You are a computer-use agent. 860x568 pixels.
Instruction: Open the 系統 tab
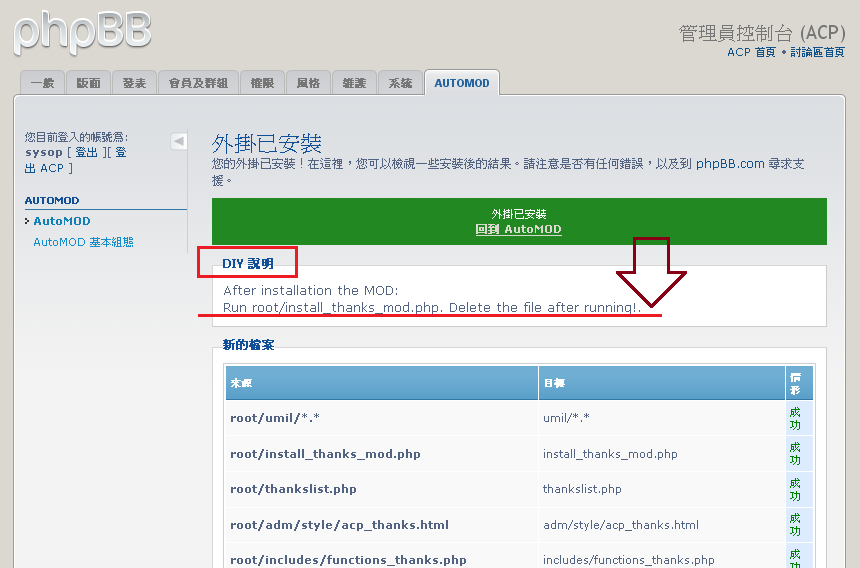pos(400,83)
